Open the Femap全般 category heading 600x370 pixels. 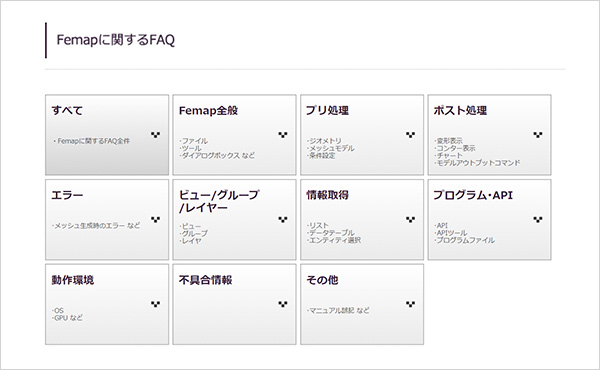[x=208, y=111]
